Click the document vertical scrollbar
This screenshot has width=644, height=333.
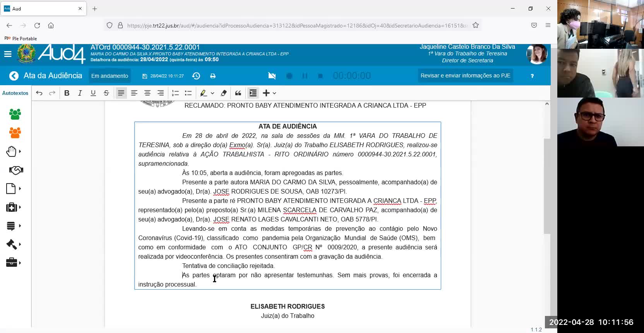547,186
